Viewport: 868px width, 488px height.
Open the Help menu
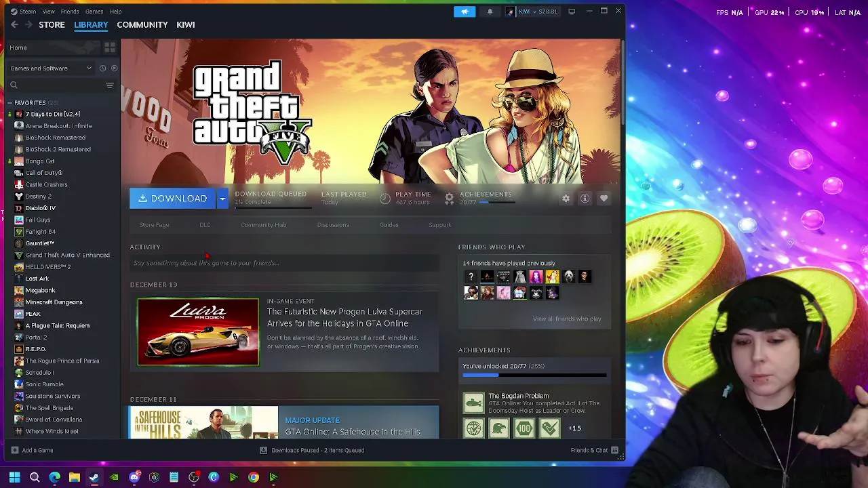(116, 12)
